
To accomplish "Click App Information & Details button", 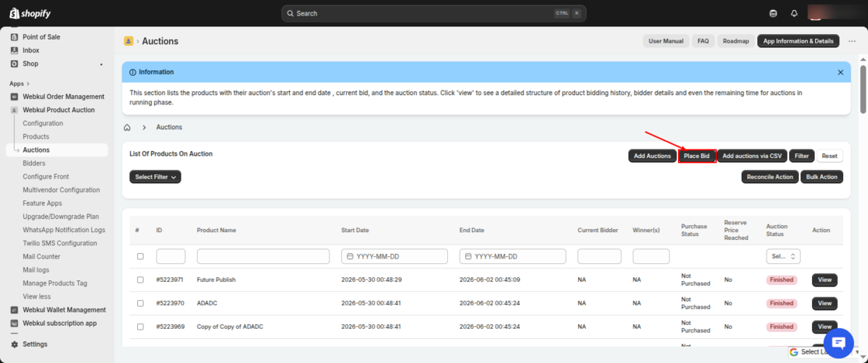I will [798, 41].
